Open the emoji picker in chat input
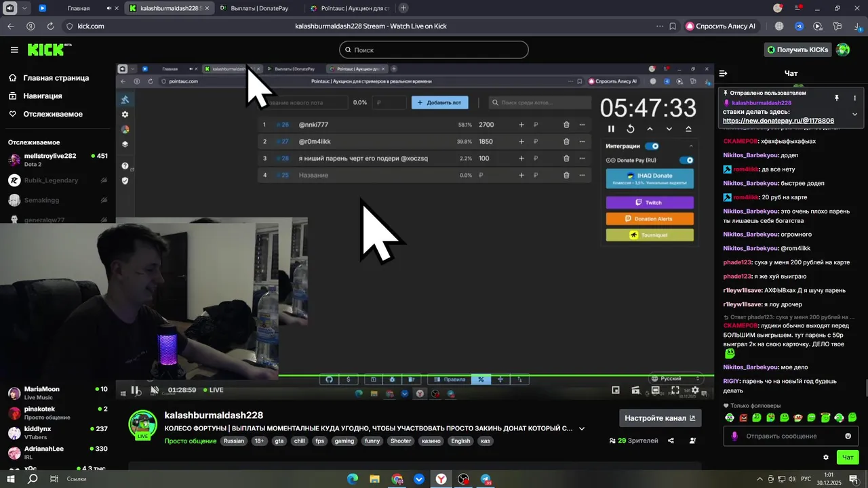This screenshot has width=868, height=488. click(x=848, y=436)
